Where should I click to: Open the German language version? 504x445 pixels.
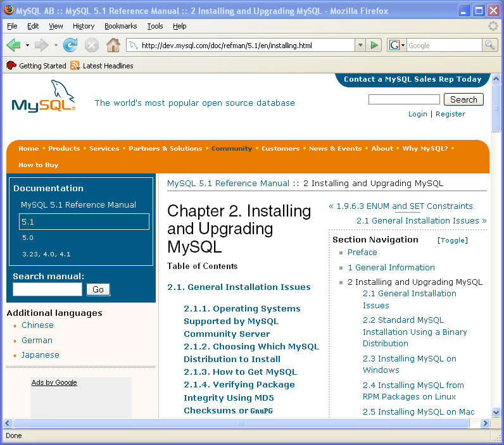coord(37,341)
